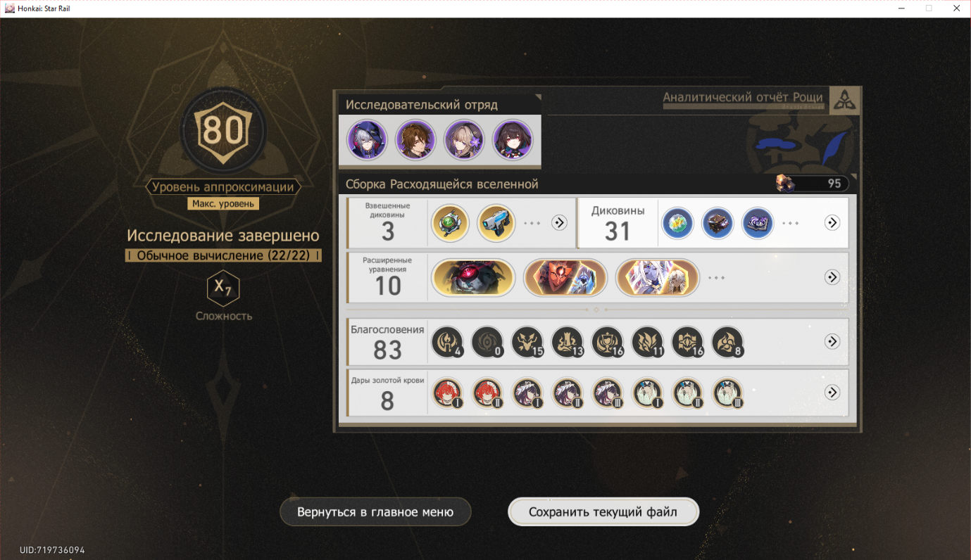Expand the Диковины list arrow
Viewport: 971px width, 560px height.
832,223
